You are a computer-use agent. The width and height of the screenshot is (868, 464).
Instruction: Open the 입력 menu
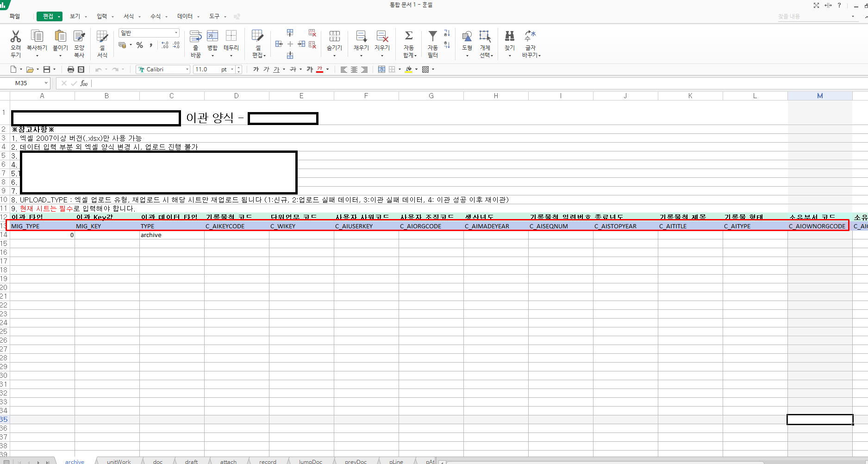click(102, 17)
